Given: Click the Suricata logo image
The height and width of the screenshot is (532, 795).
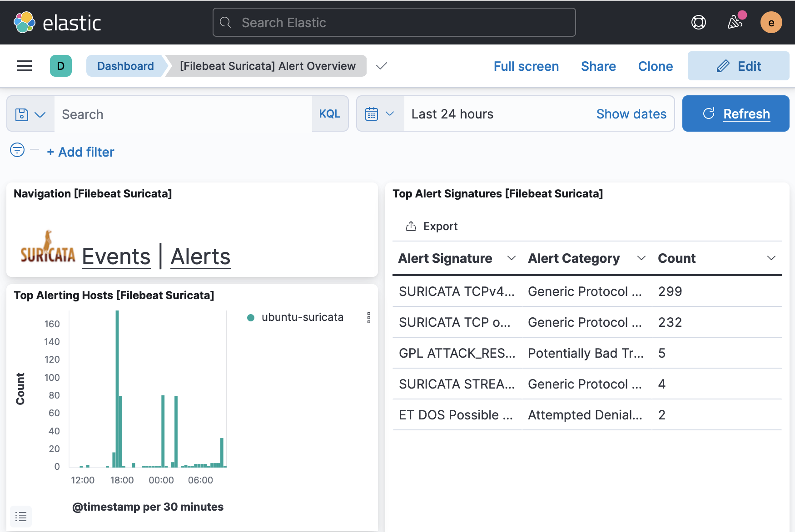Looking at the screenshot, I should [48, 247].
